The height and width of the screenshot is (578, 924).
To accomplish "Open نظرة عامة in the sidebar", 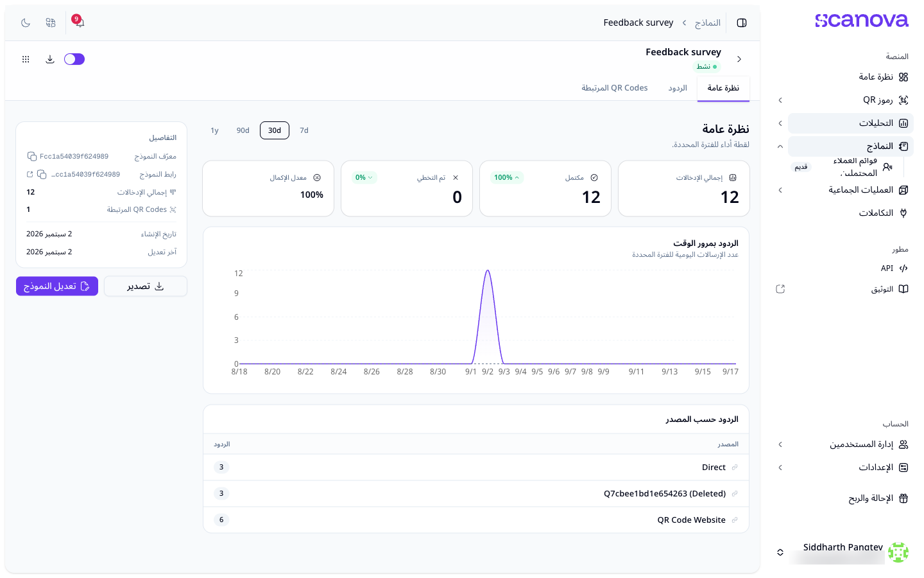I will point(851,77).
